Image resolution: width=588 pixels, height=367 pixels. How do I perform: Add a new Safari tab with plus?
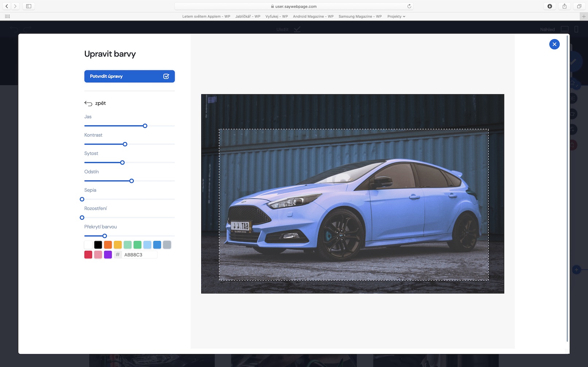point(584,16)
